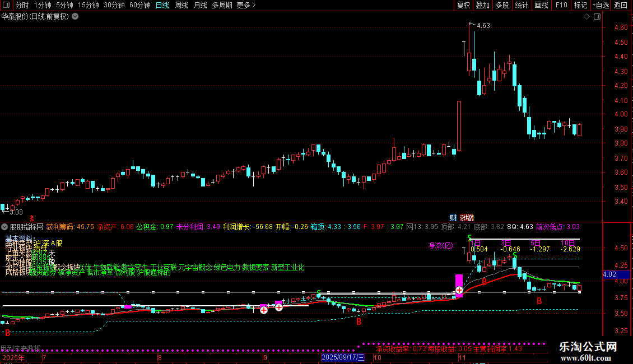Select the 15分钟 period tab
Viewport: 633px width, 364px height.
click(x=88, y=5)
